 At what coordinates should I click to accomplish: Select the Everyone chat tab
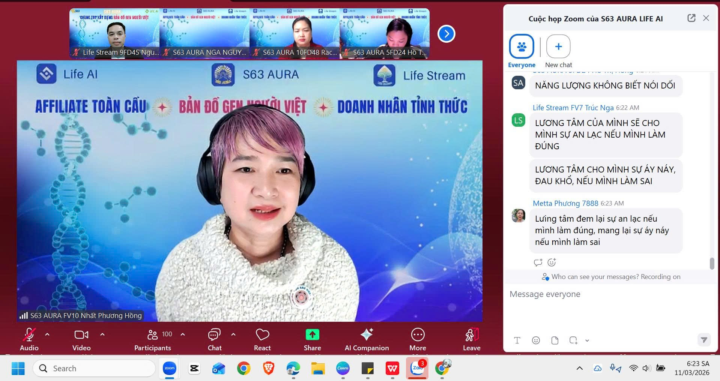[522, 51]
